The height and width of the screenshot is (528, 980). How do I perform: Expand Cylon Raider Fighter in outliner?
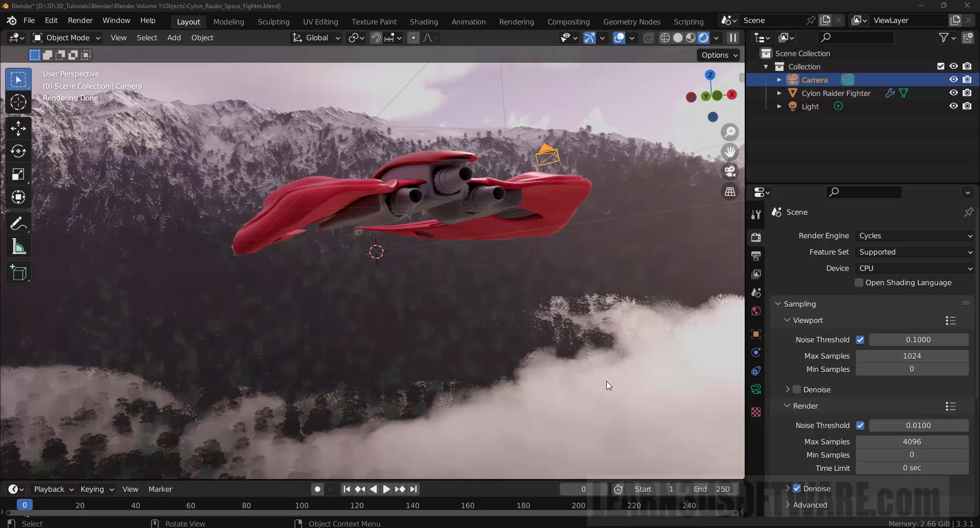coord(779,93)
